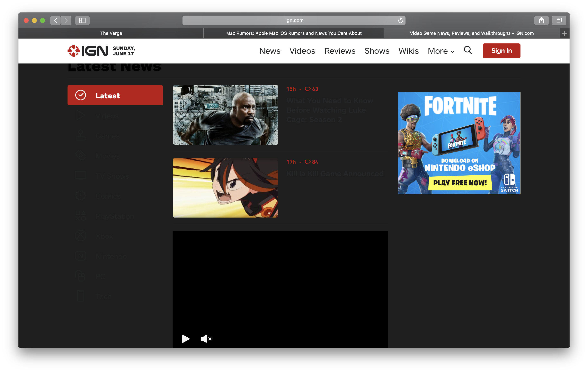The width and height of the screenshot is (588, 372).
Task: Click the Fortnite Nintendo eShop ad
Action: click(x=459, y=143)
